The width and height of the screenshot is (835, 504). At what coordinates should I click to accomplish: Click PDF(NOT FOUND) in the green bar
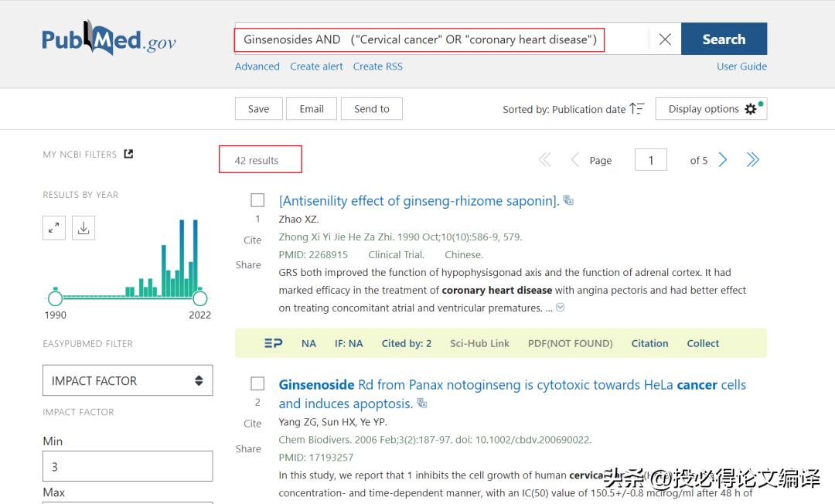(571, 343)
